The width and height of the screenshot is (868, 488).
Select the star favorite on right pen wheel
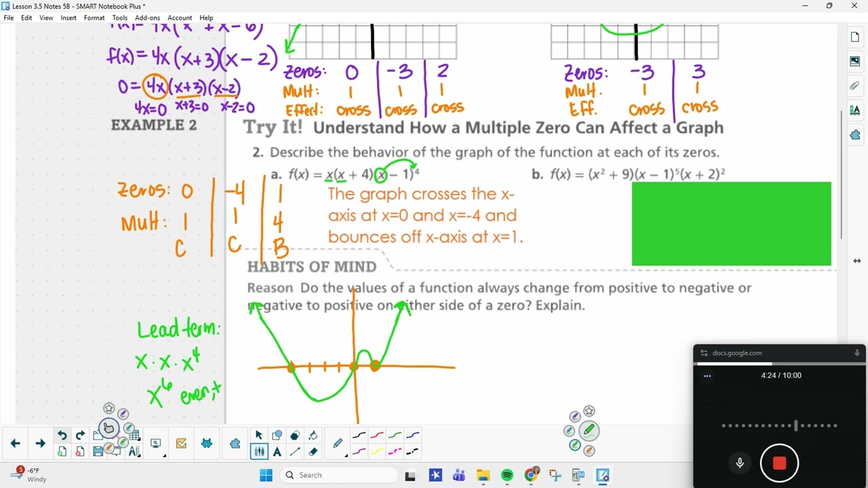point(589,411)
